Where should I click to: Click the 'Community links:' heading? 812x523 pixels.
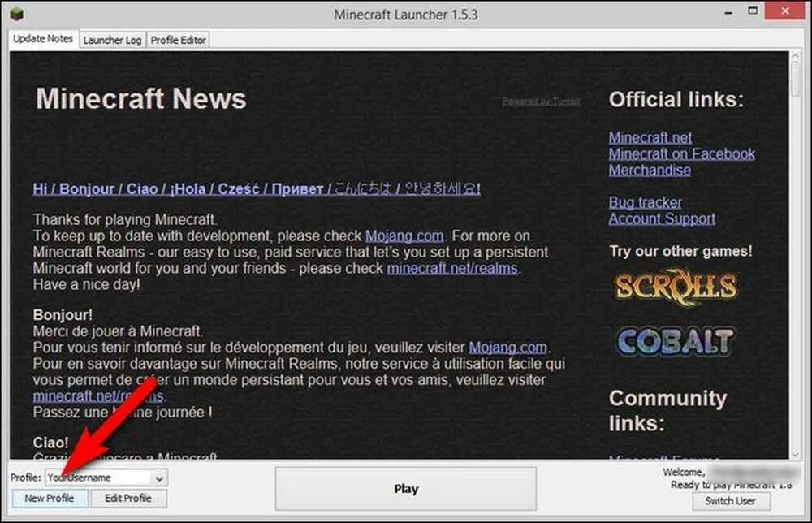(668, 411)
